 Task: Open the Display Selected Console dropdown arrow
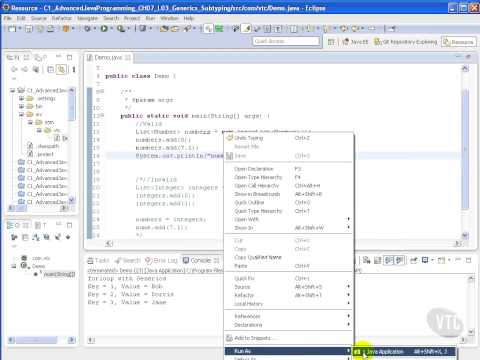click(432, 260)
